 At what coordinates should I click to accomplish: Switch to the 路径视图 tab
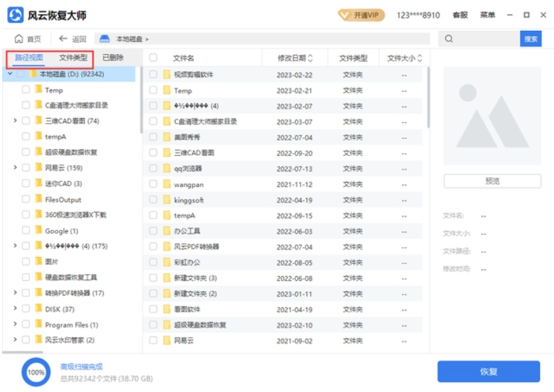[x=29, y=58]
